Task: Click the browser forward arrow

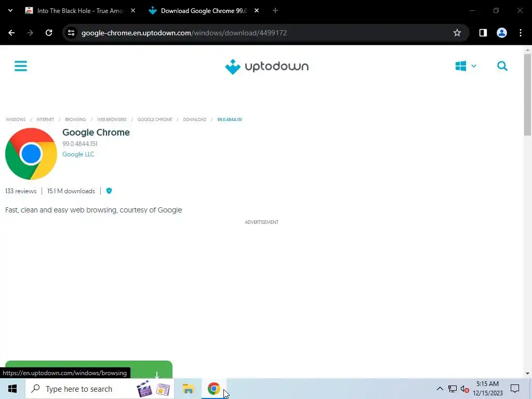Action: [x=30, y=33]
